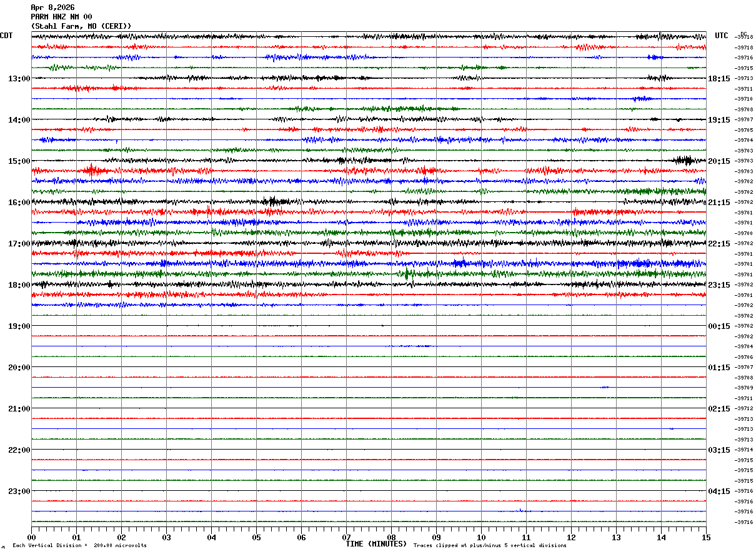Click the 04:15 UTC time label

(719, 491)
